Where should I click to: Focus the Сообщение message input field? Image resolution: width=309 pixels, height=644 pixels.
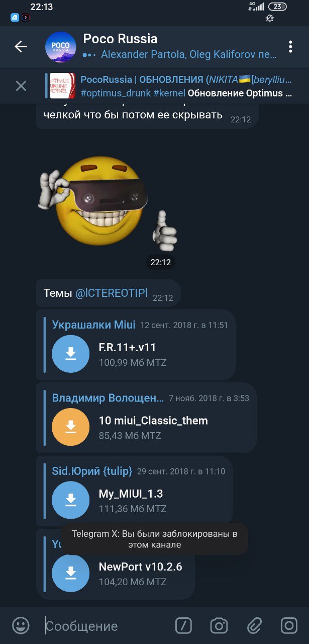[x=106, y=626]
